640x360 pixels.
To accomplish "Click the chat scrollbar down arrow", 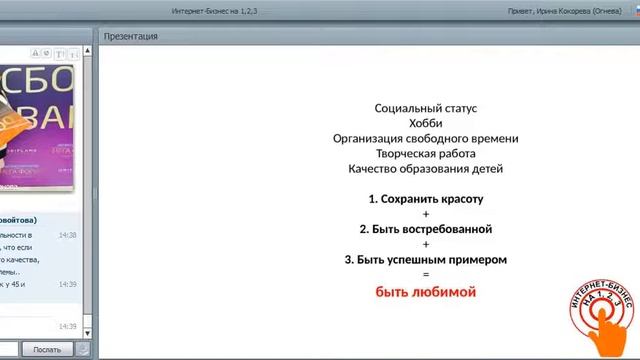I will click(x=87, y=333).
